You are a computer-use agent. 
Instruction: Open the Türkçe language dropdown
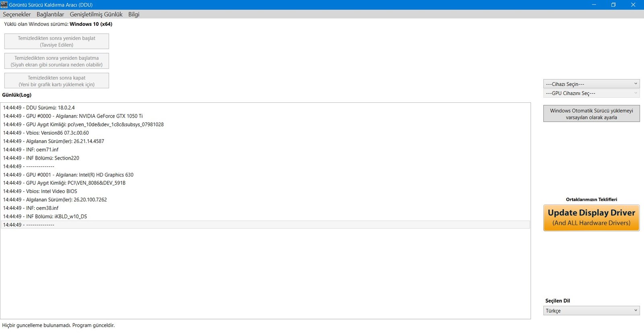pos(591,311)
